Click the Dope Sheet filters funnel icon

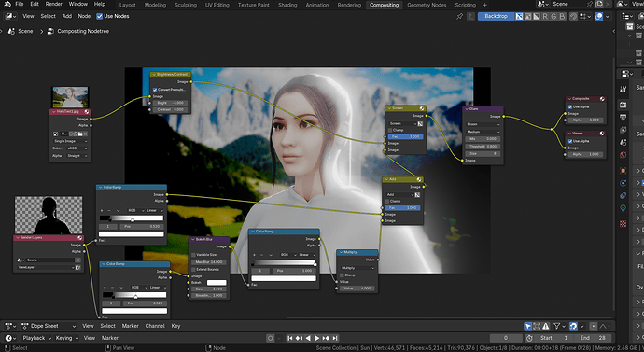[x=557, y=326]
